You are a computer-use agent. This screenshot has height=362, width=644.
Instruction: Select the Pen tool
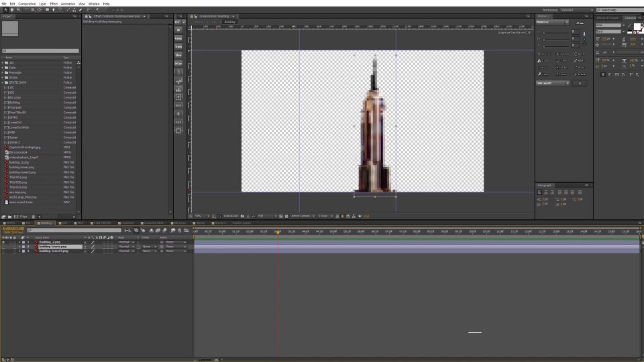(54, 10)
